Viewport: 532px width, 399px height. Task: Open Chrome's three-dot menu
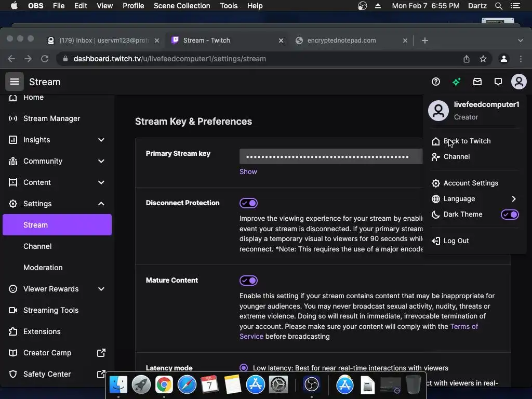tap(521, 59)
